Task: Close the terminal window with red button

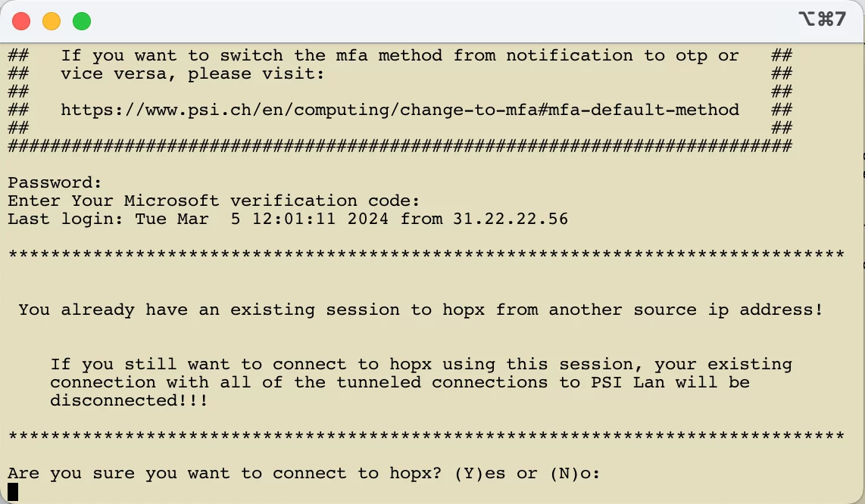Action: pyautogui.click(x=21, y=21)
